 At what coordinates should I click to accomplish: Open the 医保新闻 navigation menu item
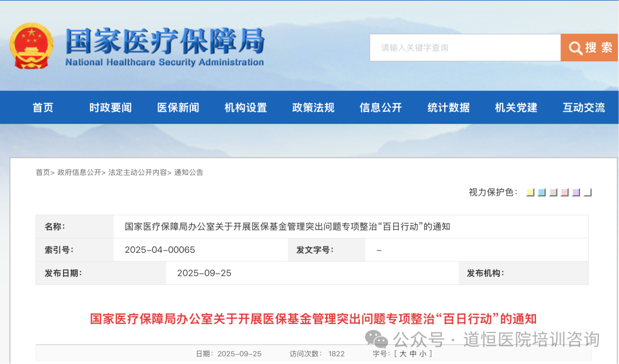click(178, 108)
